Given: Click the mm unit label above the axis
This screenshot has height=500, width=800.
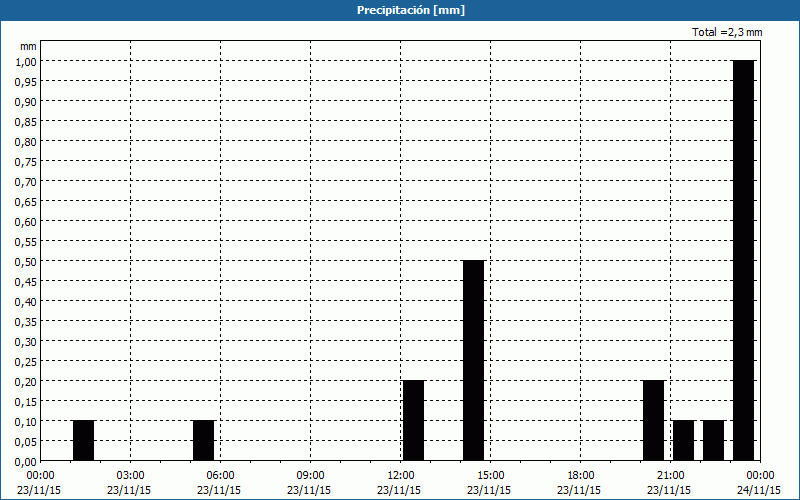Looking at the screenshot, I should (28, 46).
